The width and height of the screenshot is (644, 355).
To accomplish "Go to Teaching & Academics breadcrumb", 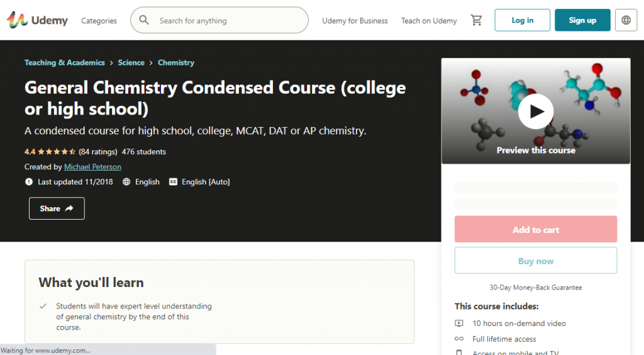I will click(x=64, y=63).
